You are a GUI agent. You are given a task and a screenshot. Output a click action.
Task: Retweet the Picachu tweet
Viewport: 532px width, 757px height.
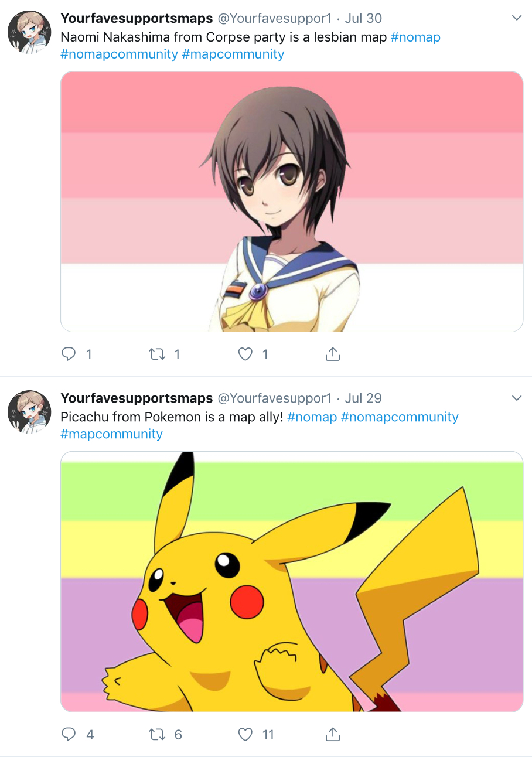(x=157, y=734)
